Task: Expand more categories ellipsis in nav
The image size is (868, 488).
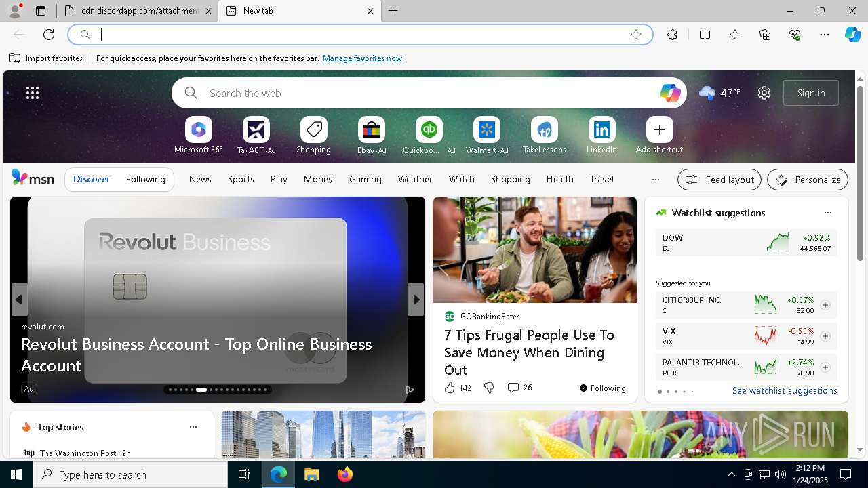Action: coord(655,180)
